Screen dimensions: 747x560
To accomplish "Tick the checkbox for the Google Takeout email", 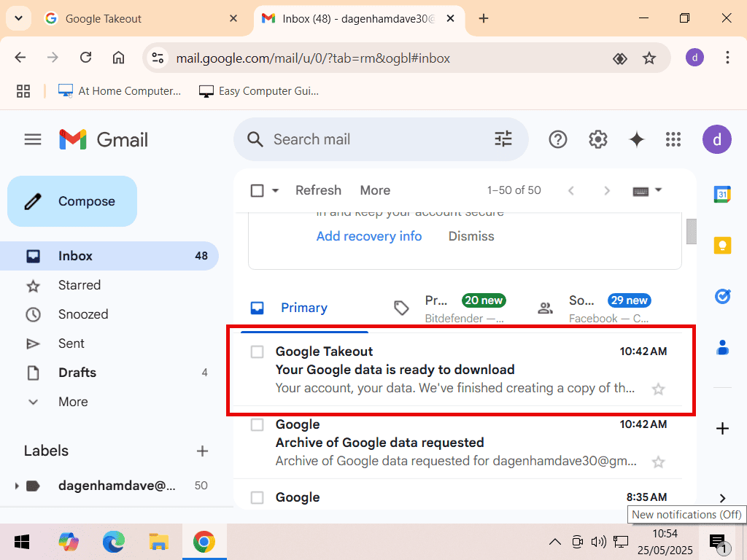I will [257, 351].
